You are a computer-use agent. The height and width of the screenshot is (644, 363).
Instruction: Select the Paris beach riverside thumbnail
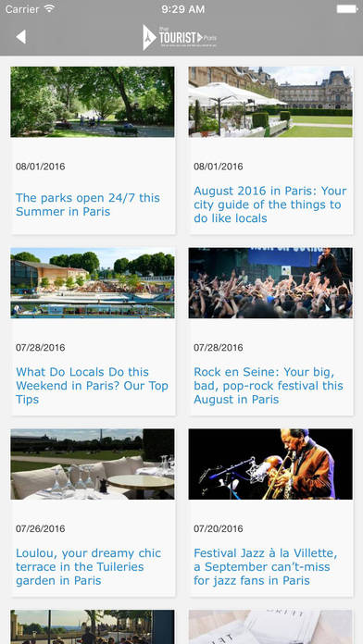click(93, 283)
